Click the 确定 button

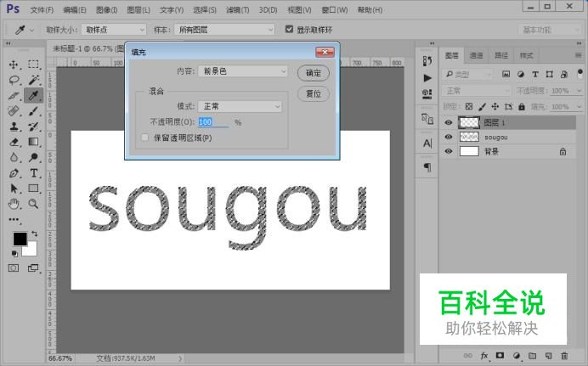click(314, 73)
